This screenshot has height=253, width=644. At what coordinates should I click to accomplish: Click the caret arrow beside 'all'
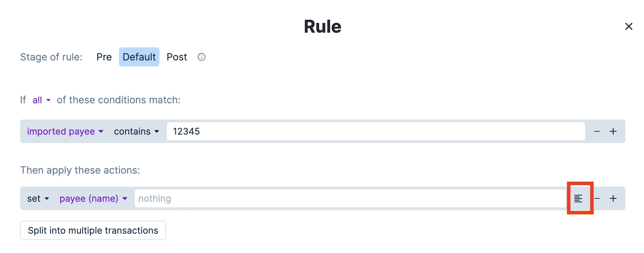49,100
